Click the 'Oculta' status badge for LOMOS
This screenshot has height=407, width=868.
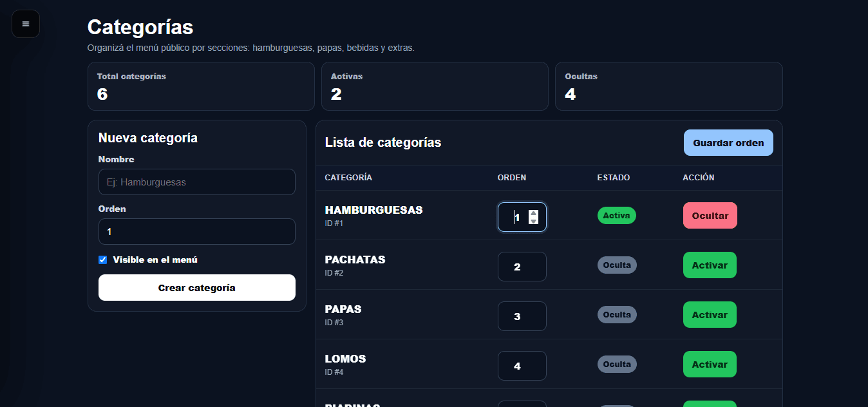[617, 364]
